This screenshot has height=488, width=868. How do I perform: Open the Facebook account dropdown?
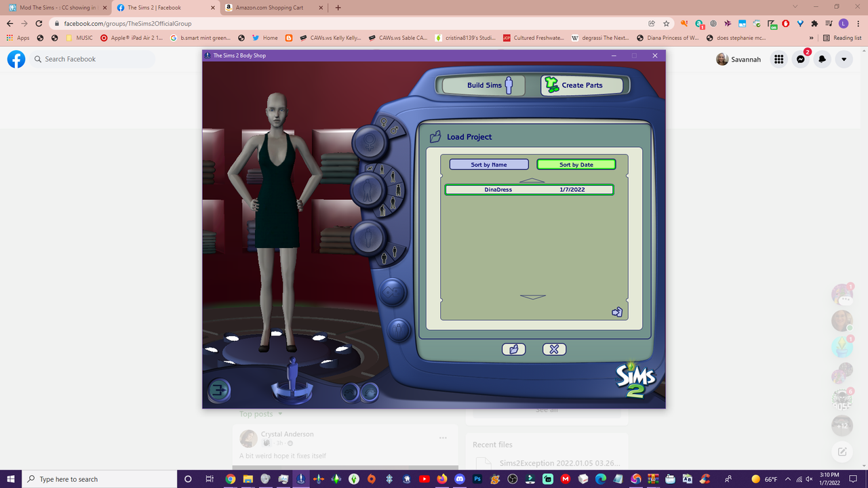tap(844, 60)
